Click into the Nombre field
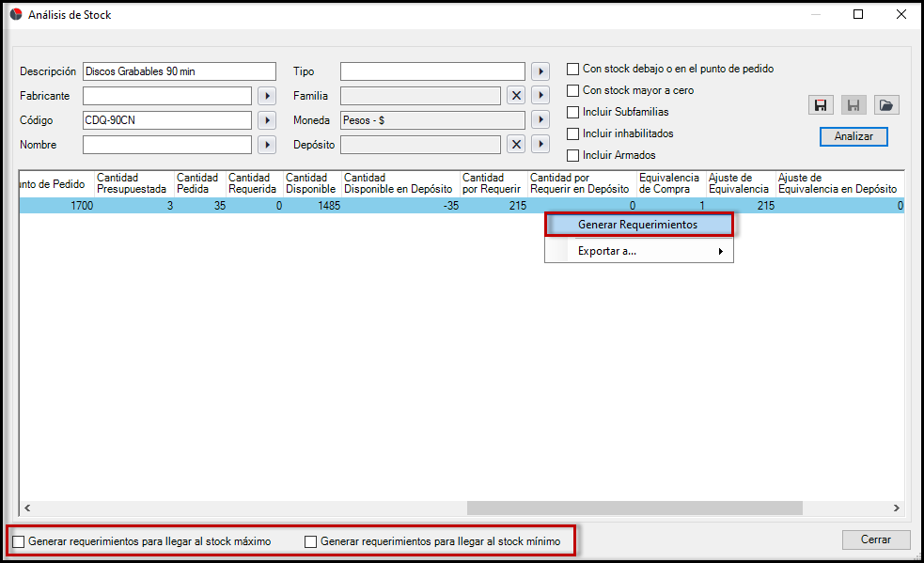Image resolution: width=924 pixels, height=563 pixels. click(167, 145)
